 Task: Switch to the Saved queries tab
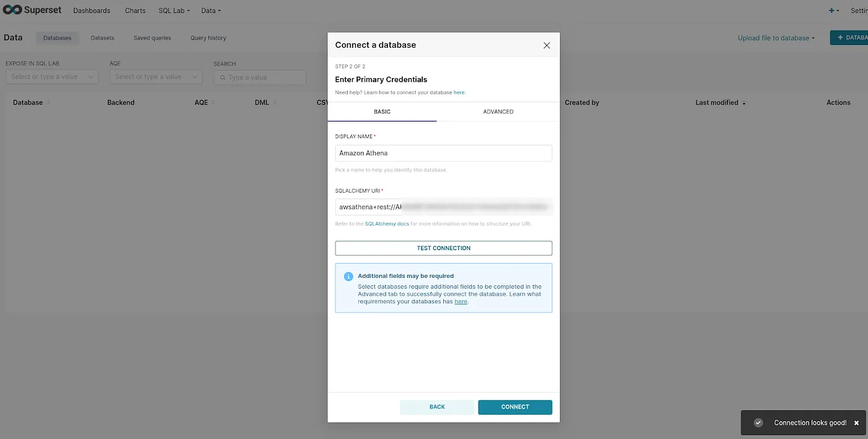click(x=152, y=38)
